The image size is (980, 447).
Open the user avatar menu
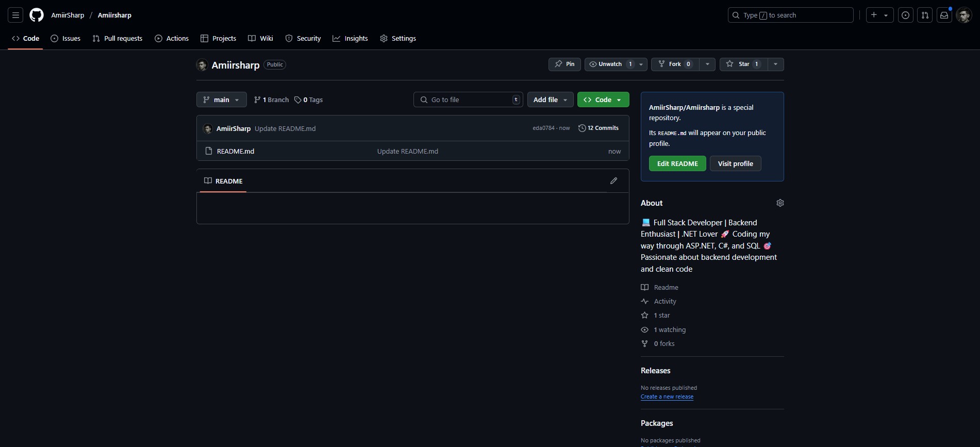coord(964,15)
